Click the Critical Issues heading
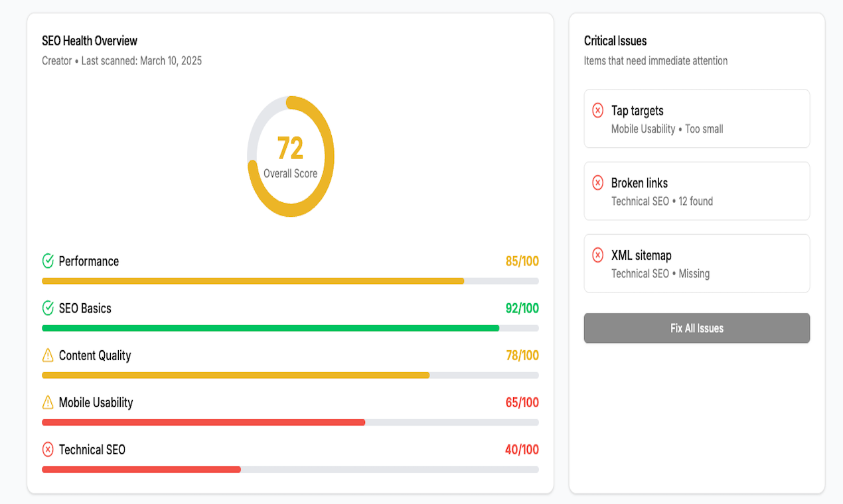 coord(615,41)
